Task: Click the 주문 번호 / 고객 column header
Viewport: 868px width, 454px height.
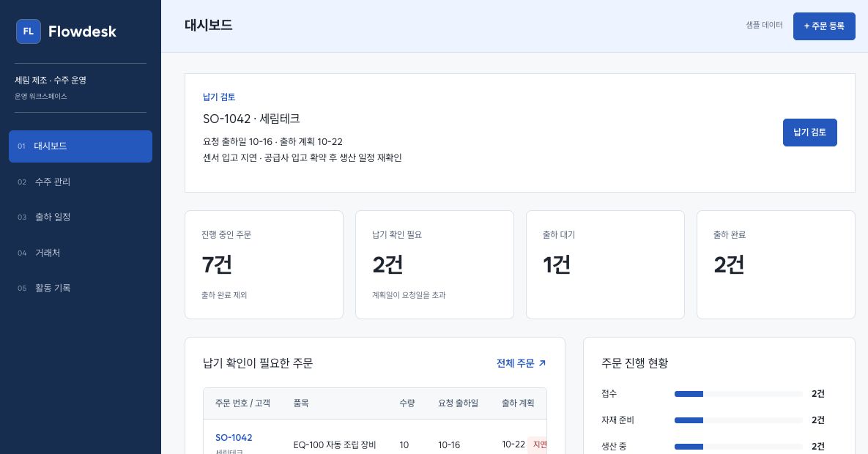Action: 242,403
